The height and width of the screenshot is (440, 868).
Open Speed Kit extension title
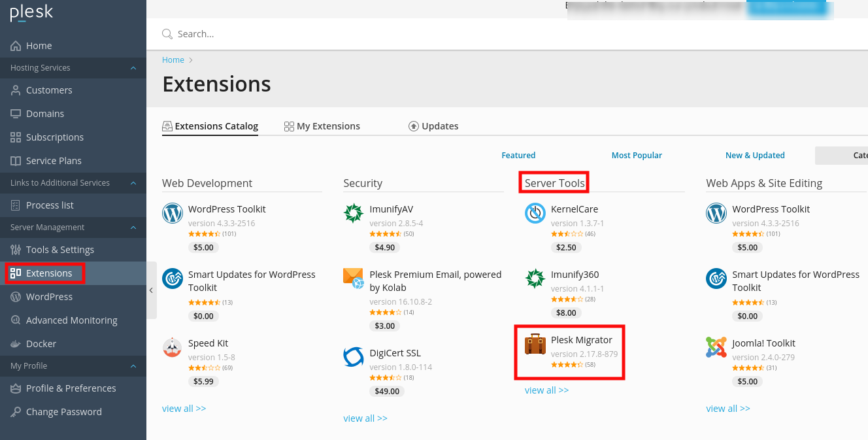208,343
